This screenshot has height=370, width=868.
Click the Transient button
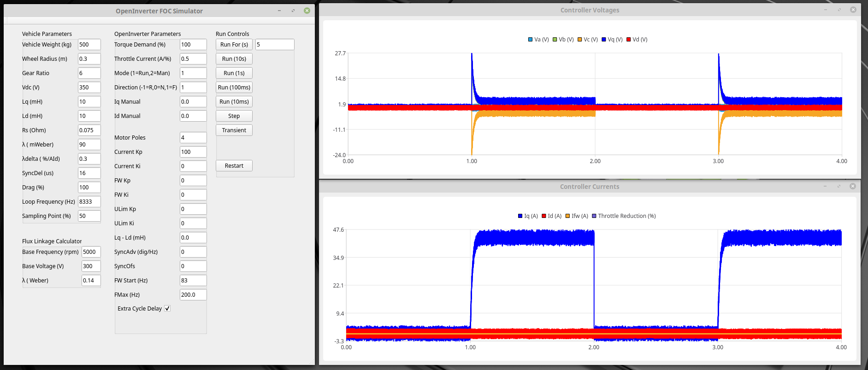(x=234, y=130)
